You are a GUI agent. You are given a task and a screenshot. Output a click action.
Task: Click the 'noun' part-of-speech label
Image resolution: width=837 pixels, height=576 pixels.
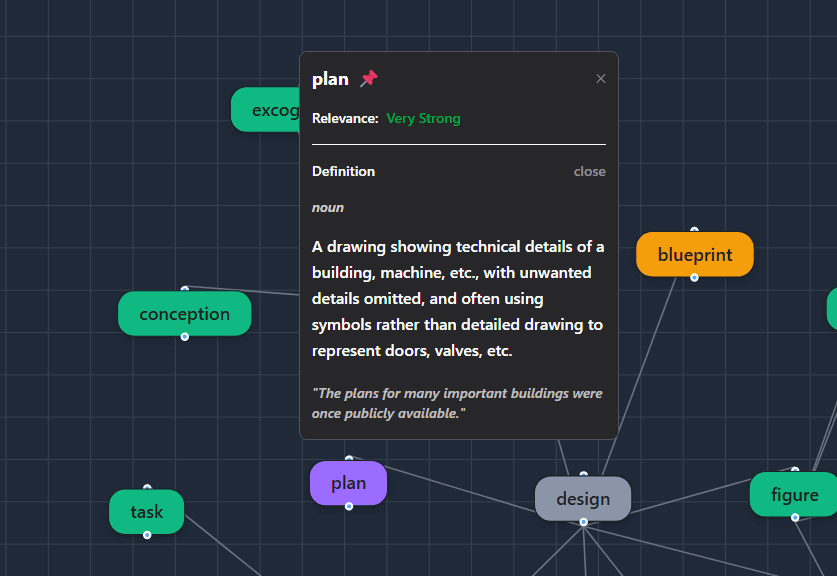[328, 208]
